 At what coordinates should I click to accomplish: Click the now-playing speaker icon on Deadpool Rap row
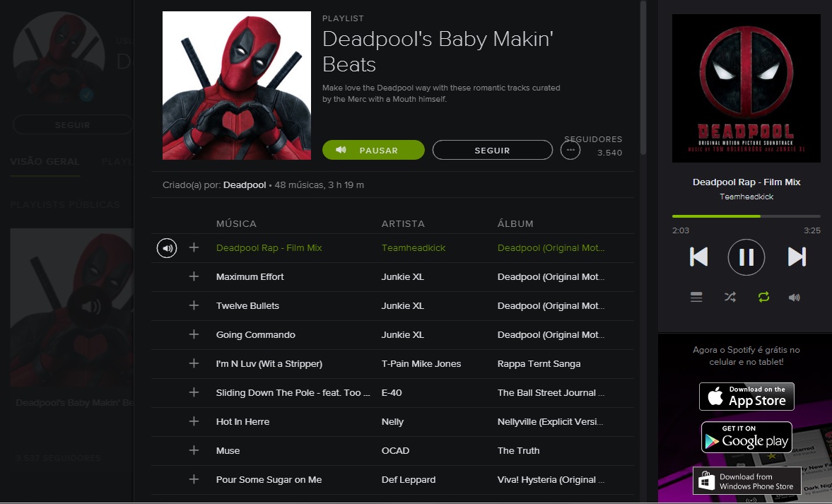coord(167,247)
